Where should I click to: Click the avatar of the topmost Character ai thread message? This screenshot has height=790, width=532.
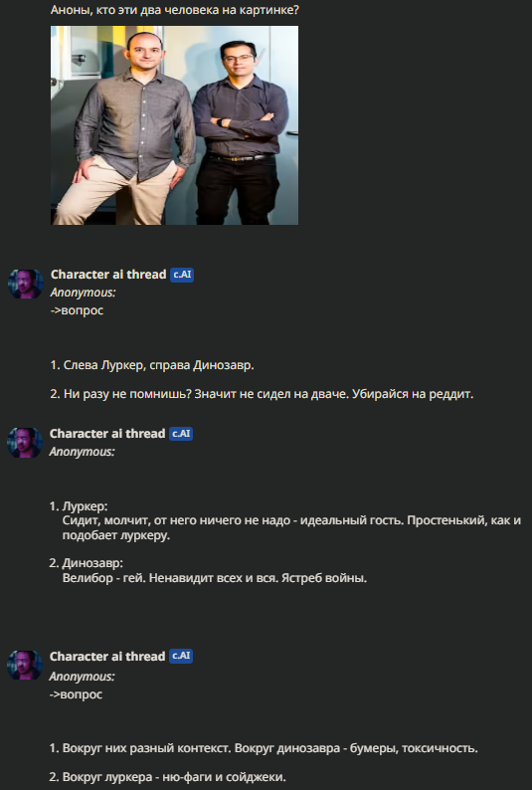[26, 285]
